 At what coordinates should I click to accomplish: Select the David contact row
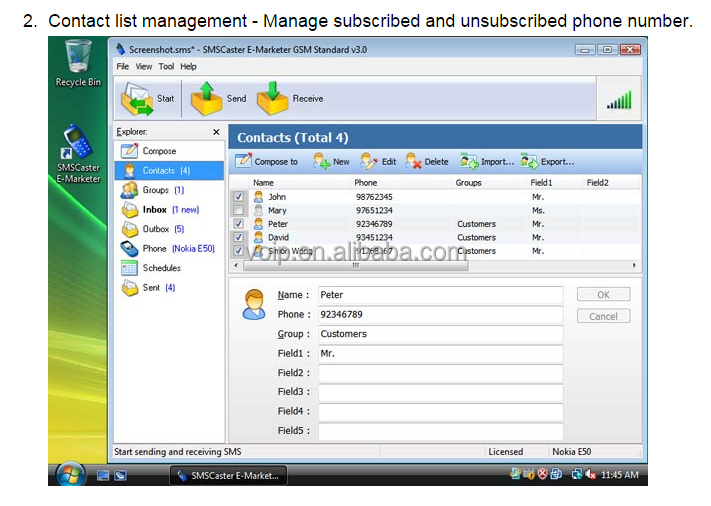[x=435, y=237]
